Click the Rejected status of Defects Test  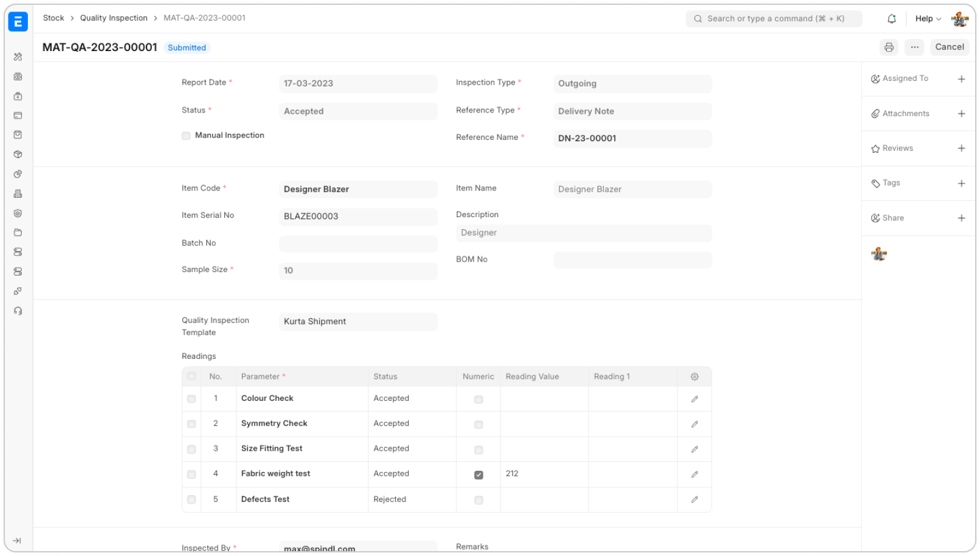(x=390, y=499)
